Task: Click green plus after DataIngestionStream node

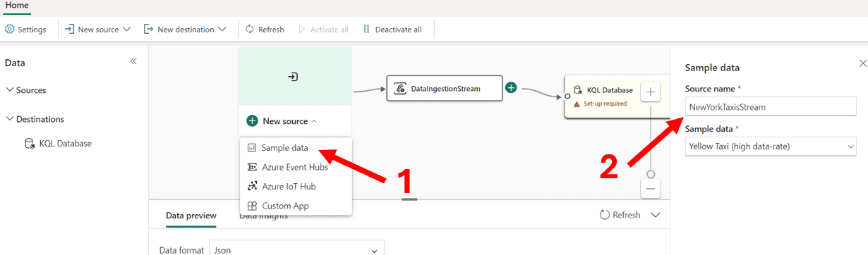Action: coord(512,88)
